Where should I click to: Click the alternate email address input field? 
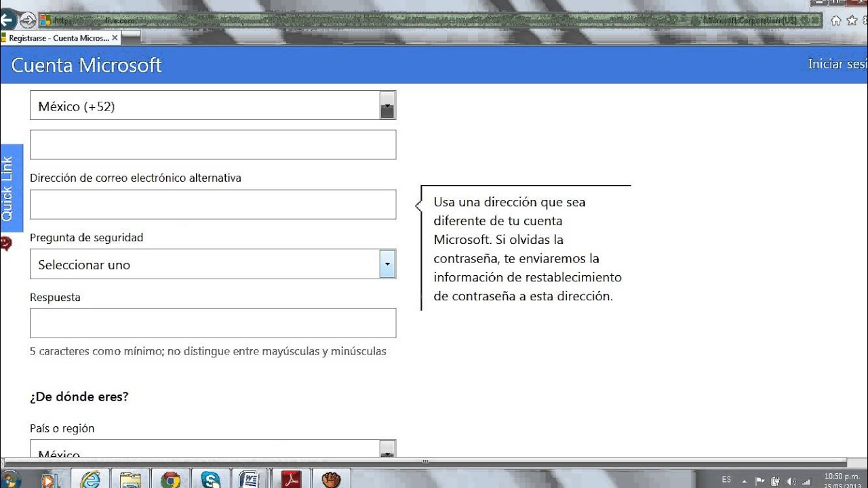(x=213, y=205)
